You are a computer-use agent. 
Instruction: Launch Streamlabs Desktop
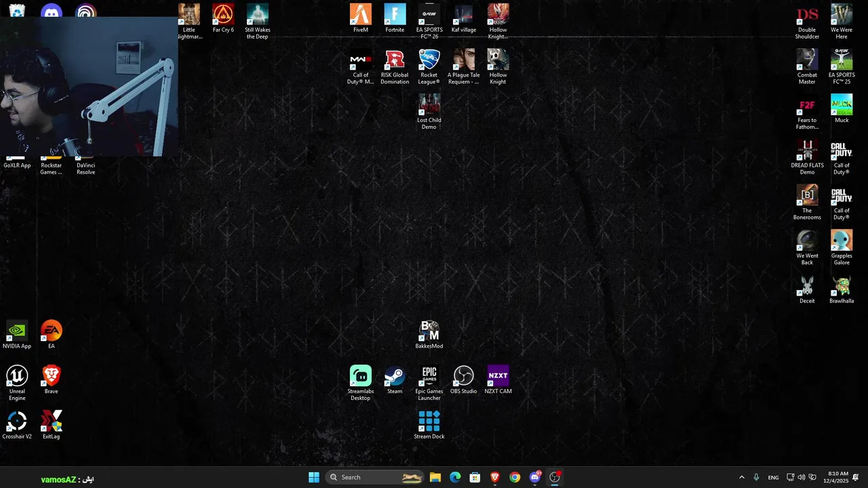[361, 383]
